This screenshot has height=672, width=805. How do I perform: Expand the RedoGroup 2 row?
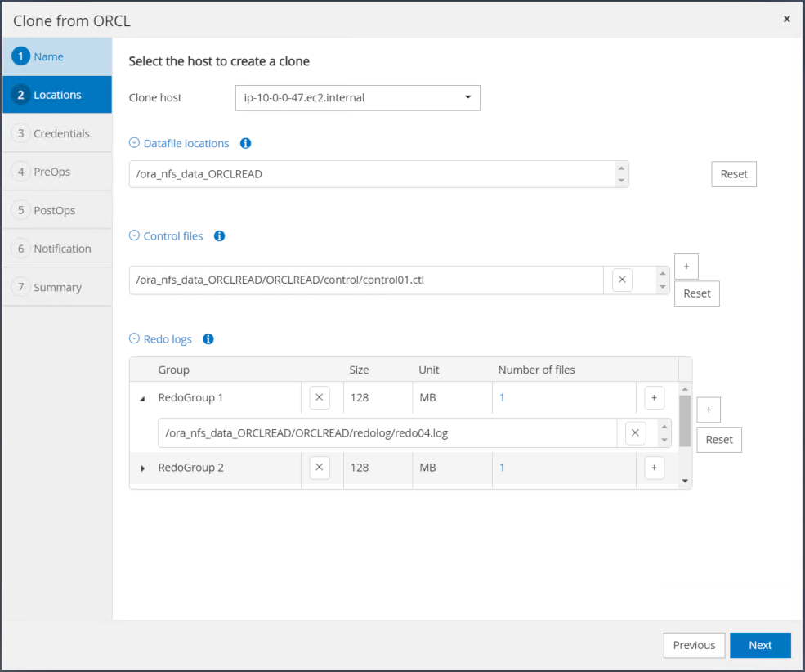click(x=143, y=468)
